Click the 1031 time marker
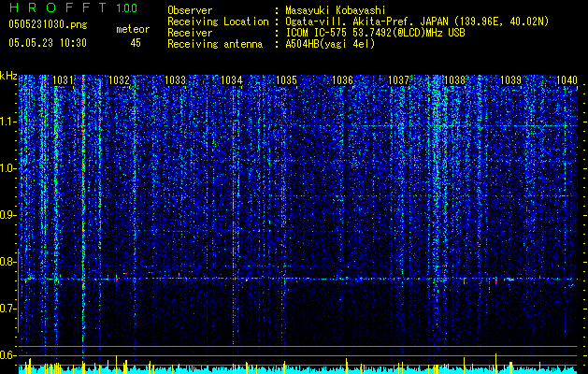 click(64, 80)
